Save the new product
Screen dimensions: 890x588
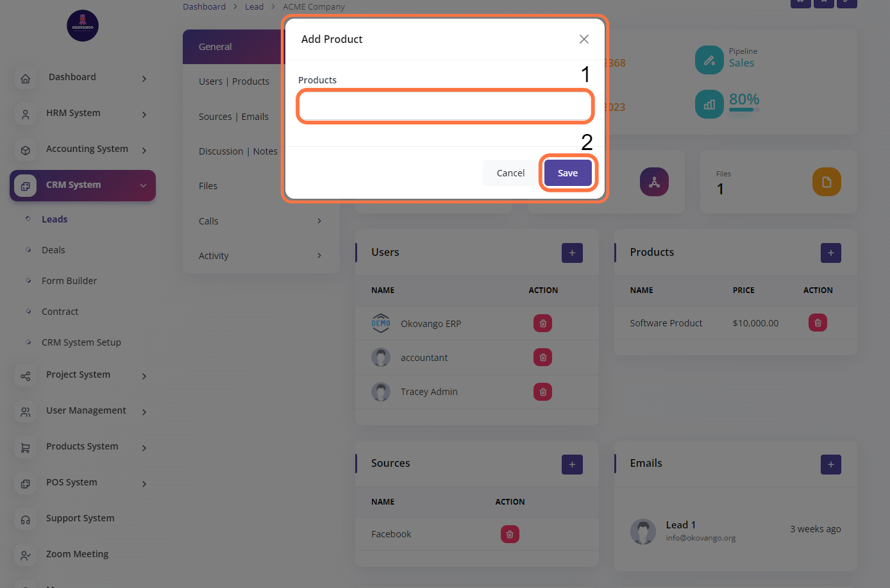[567, 173]
